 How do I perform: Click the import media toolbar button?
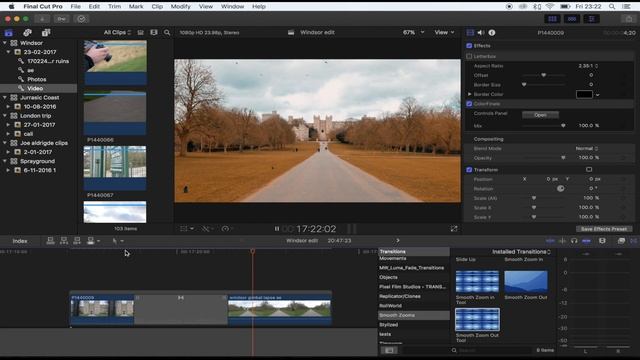point(42,19)
